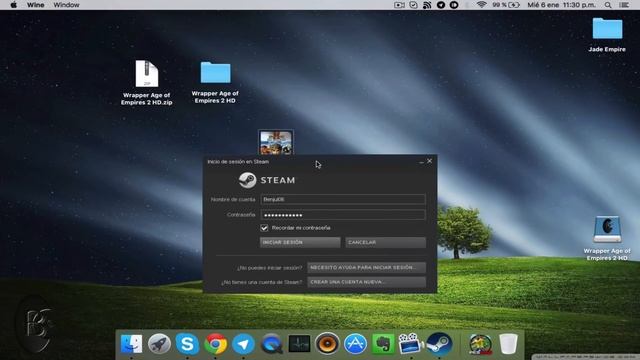Open the speaker audio app in dock
This screenshot has width=640, height=360.
coord(327,344)
